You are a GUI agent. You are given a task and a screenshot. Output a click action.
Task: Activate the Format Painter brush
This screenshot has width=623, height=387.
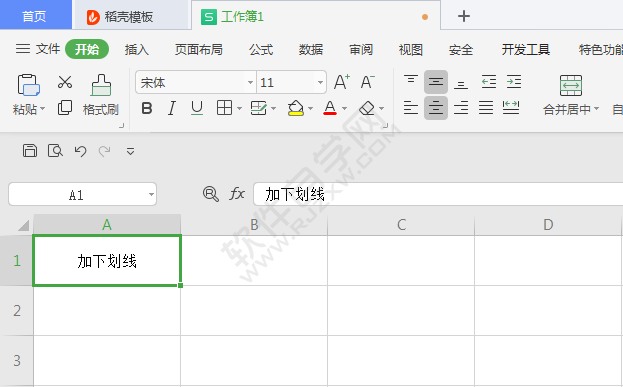[101, 85]
